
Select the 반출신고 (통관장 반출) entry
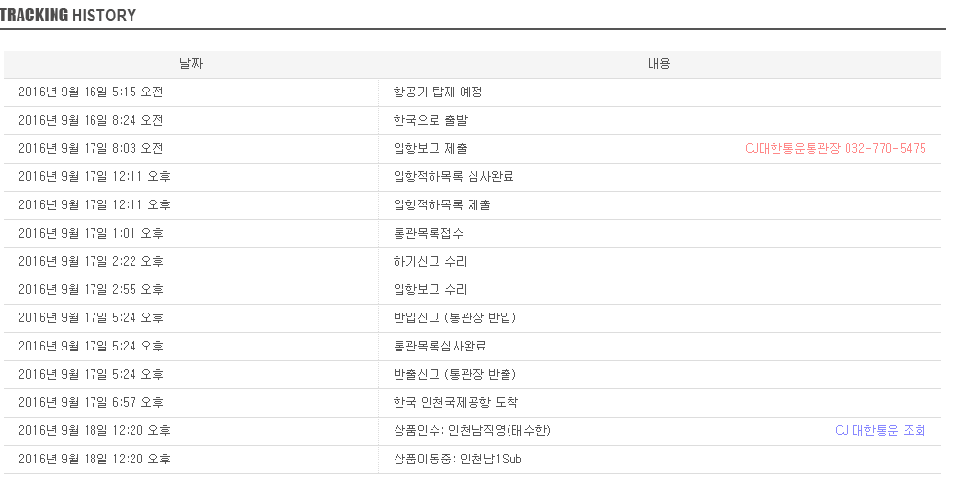pos(454,375)
